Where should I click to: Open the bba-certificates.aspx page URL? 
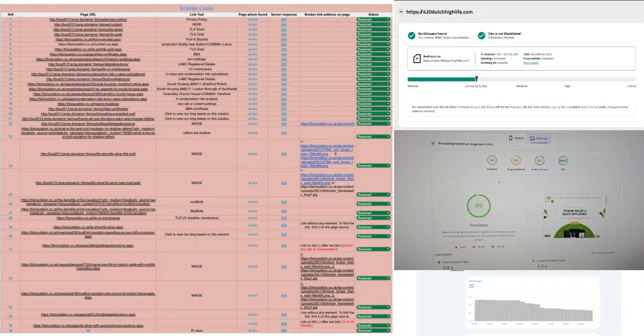[88, 54]
